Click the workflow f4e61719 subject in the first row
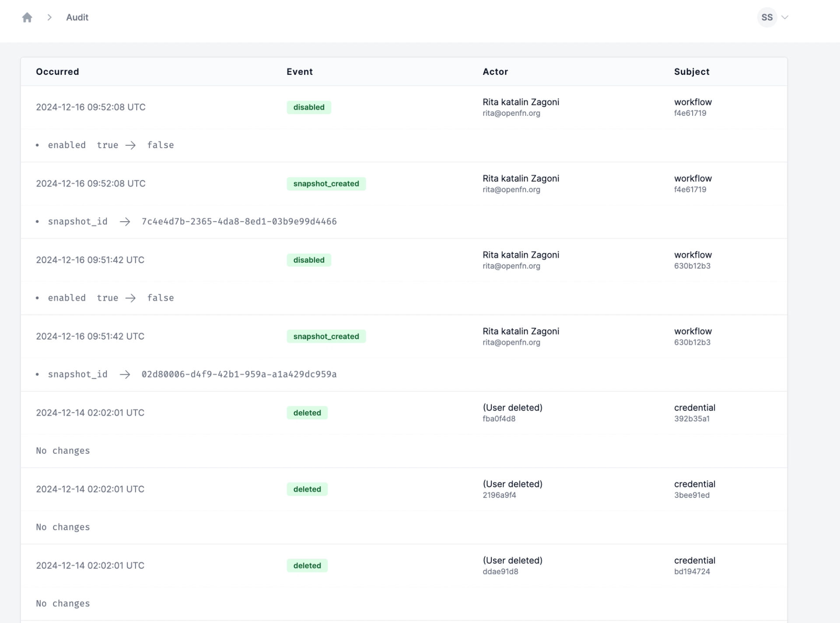 [x=693, y=107]
